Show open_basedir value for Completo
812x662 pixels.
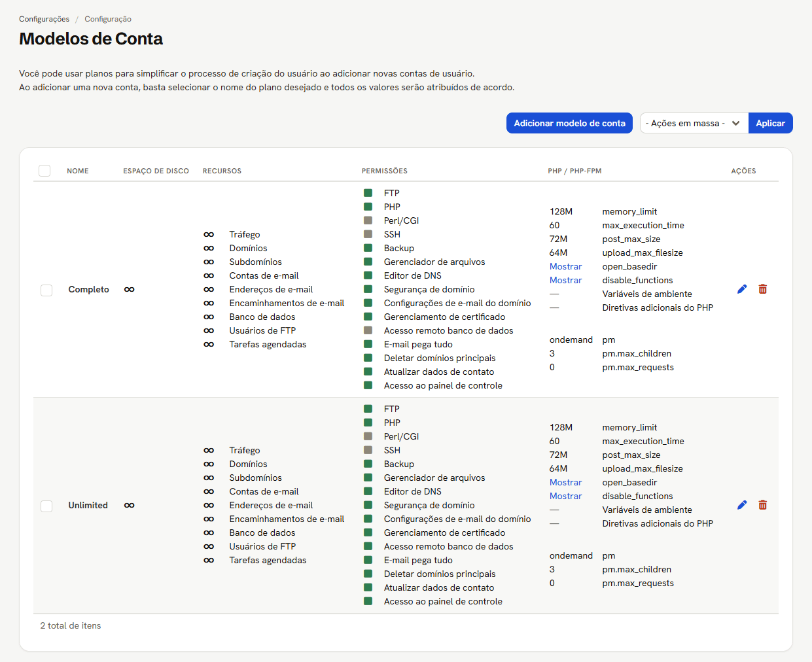click(565, 266)
